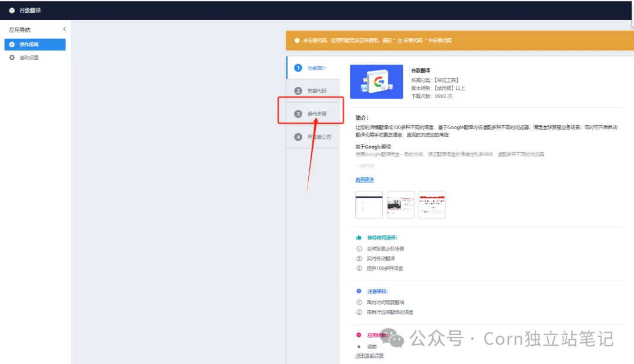Switch to the 开发者公司 step tab
This screenshot has width=634, height=364.
312,137
